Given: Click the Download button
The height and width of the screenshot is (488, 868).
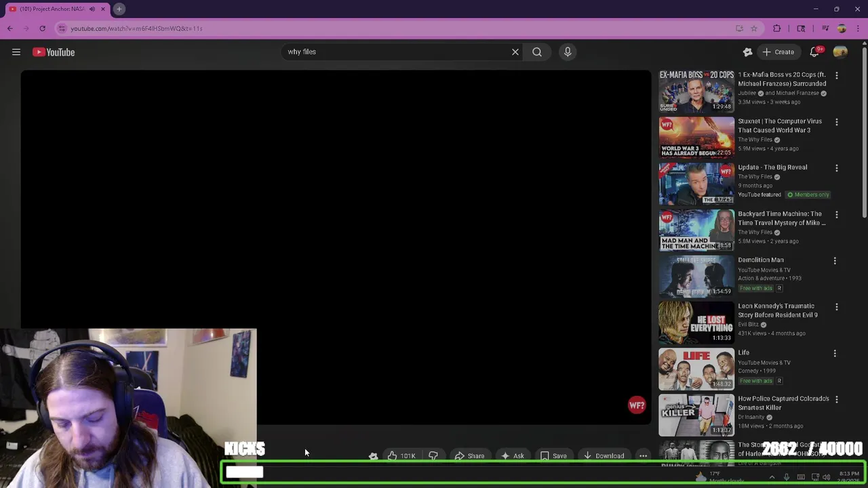Looking at the screenshot, I should pos(604,456).
